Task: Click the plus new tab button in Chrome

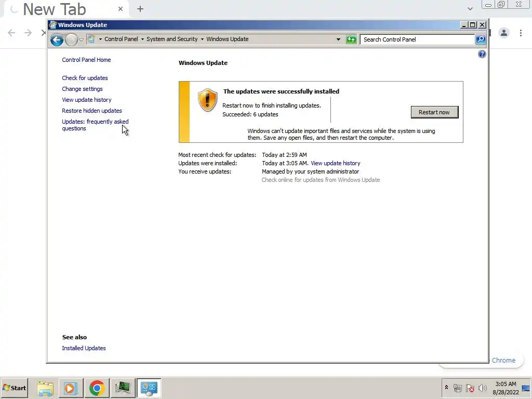Action: coord(140,9)
